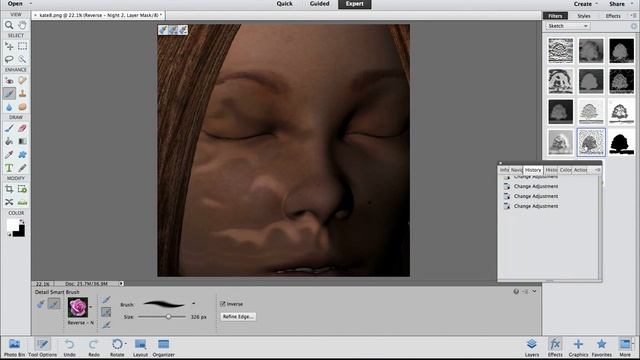The height and width of the screenshot is (360, 640).
Task: Open the smart brush preset picker arrow
Action: [x=91, y=307]
